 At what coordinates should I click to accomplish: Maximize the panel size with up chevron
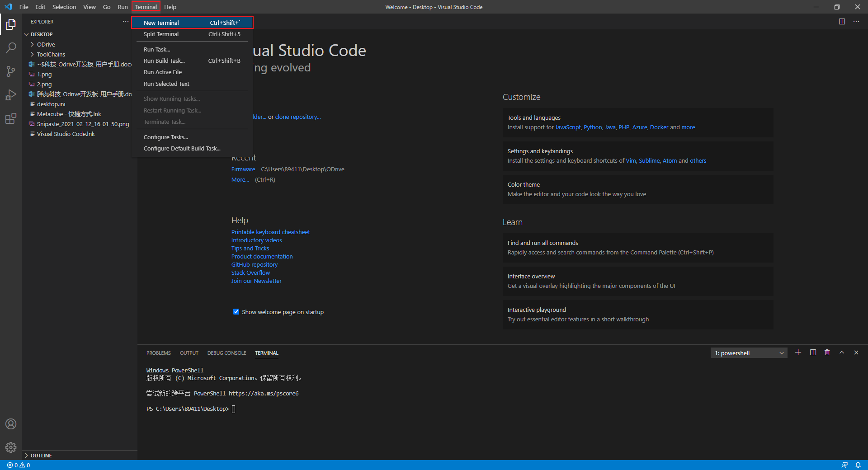pos(842,352)
